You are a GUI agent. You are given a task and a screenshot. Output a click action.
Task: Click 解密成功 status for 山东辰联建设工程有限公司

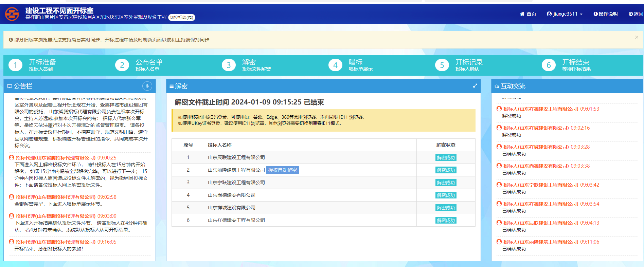pos(446,157)
